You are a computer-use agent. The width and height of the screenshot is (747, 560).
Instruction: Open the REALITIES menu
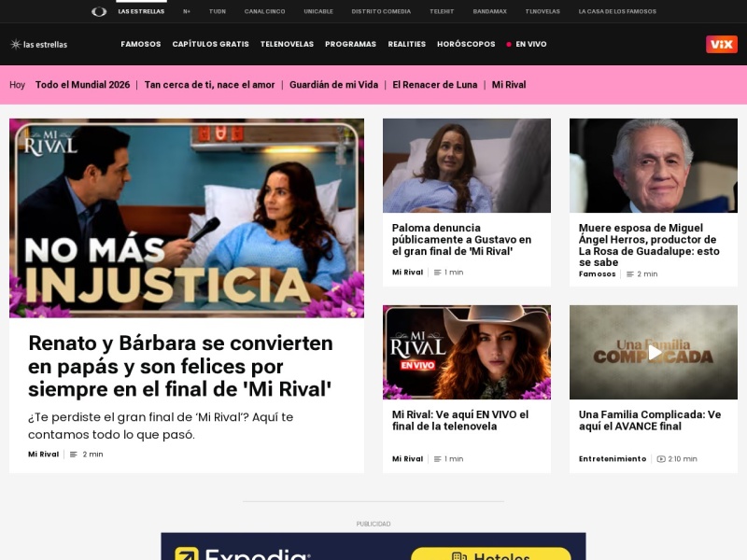point(406,44)
